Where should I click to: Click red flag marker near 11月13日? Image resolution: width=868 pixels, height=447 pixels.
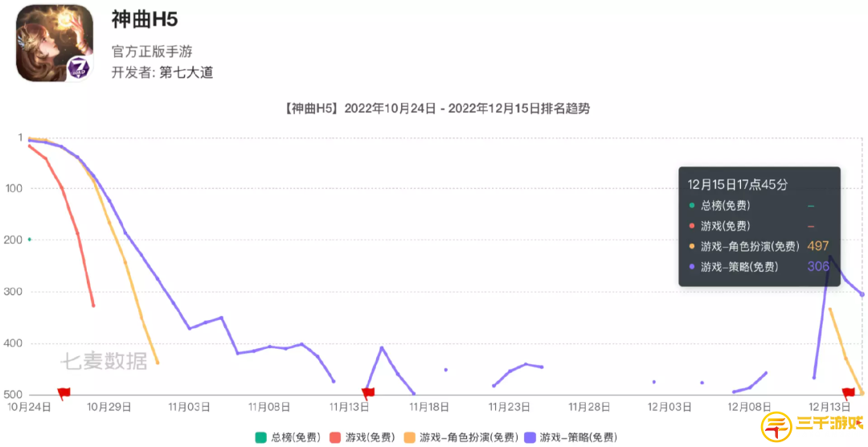(368, 393)
